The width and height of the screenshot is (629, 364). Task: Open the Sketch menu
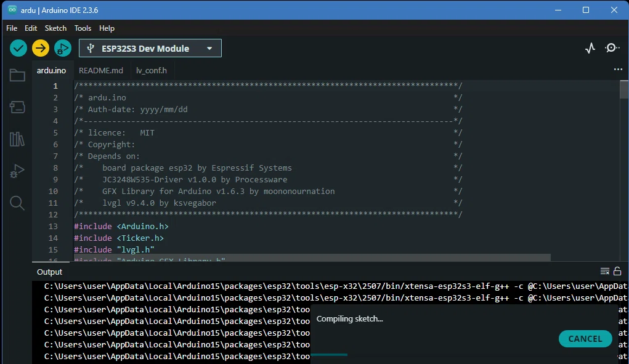click(55, 28)
